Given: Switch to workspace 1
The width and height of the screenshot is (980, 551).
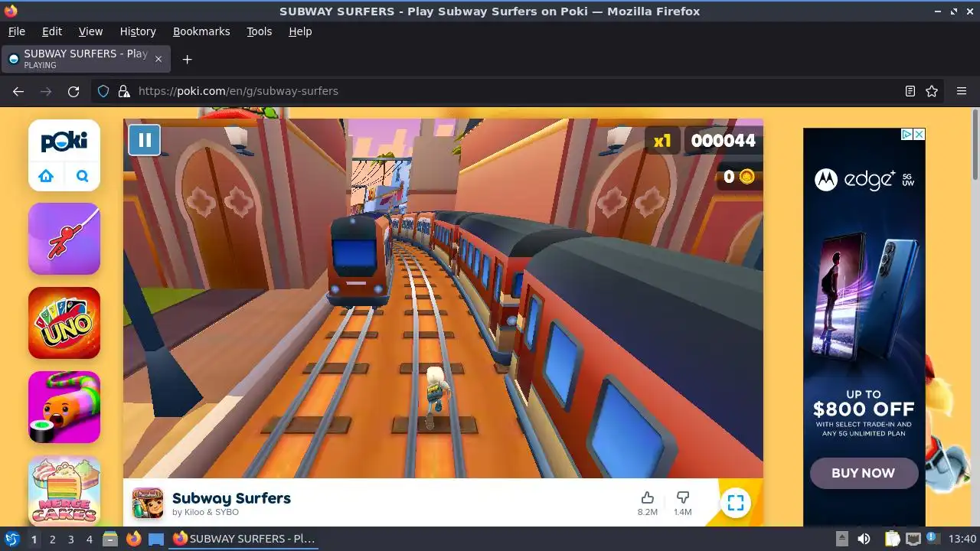Looking at the screenshot, I should (x=34, y=539).
